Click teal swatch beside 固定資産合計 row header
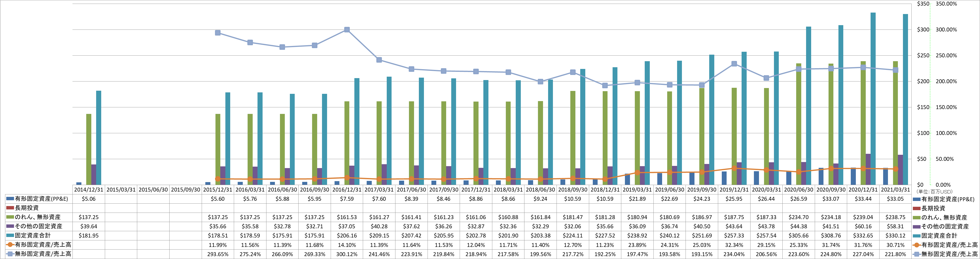This screenshot has width=980, height=259. tap(10, 235)
